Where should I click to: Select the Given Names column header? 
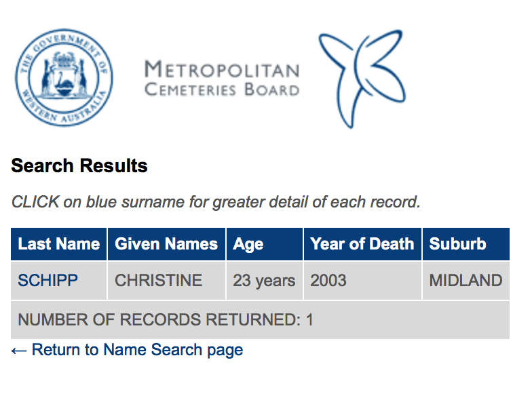(166, 244)
